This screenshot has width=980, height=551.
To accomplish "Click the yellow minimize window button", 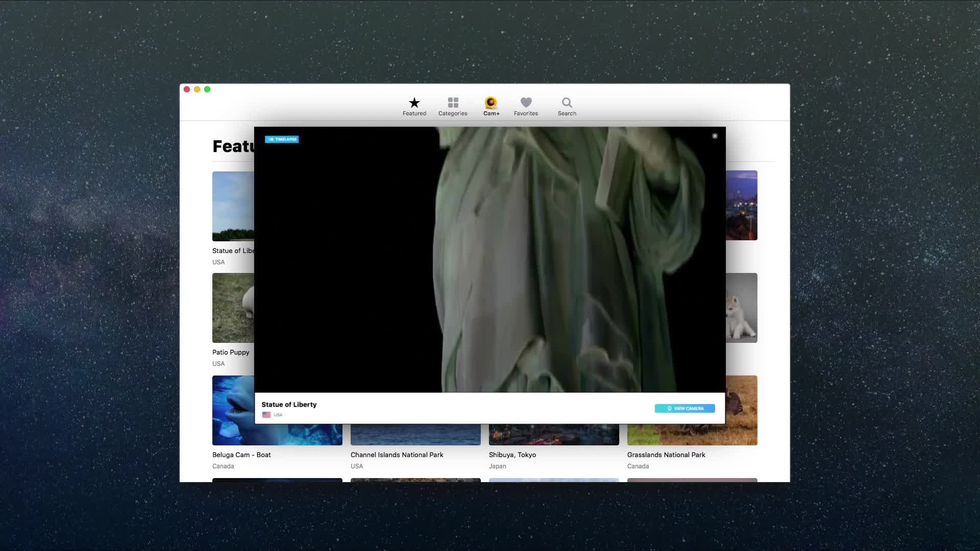I will 197,89.
